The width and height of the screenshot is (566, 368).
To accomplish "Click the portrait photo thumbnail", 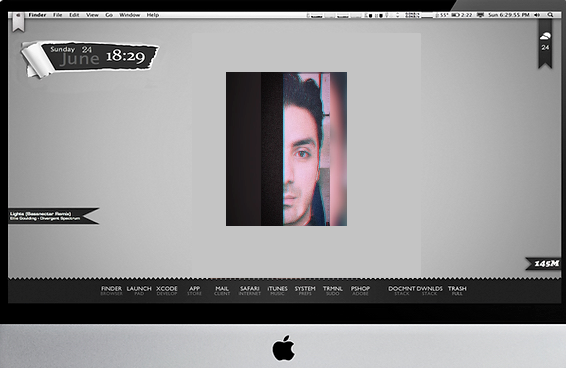I will (286, 149).
